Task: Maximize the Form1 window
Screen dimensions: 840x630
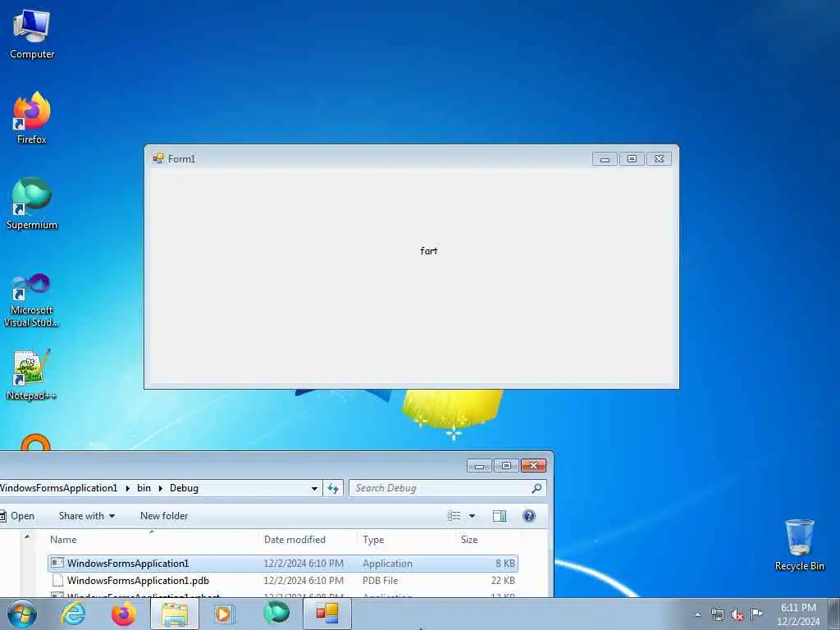Action: pyautogui.click(x=632, y=159)
